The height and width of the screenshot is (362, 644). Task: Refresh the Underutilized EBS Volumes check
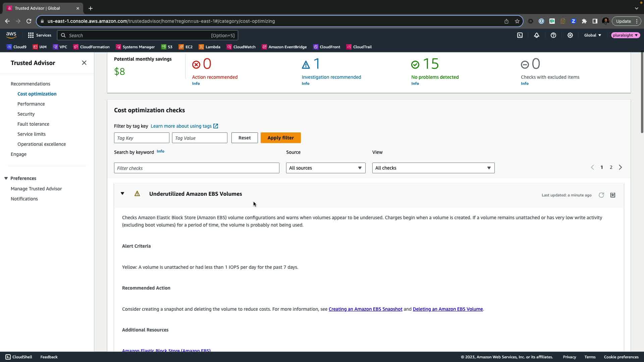(601, 195)
